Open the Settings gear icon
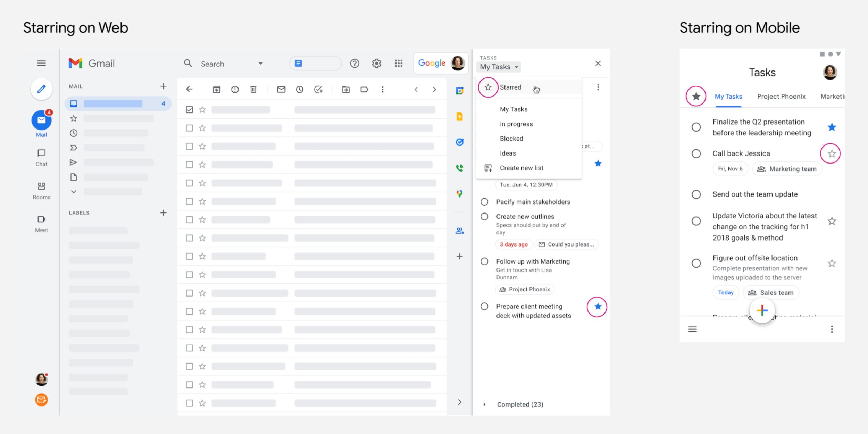Image resolution: width=868 pixels, height=434 pixels. click(x=376, y=64)
